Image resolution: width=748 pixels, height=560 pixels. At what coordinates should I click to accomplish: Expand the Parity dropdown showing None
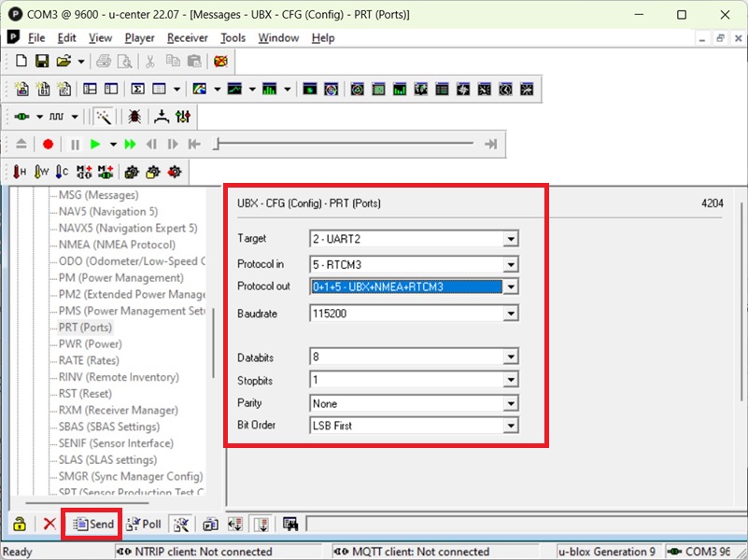coord(511,404)
